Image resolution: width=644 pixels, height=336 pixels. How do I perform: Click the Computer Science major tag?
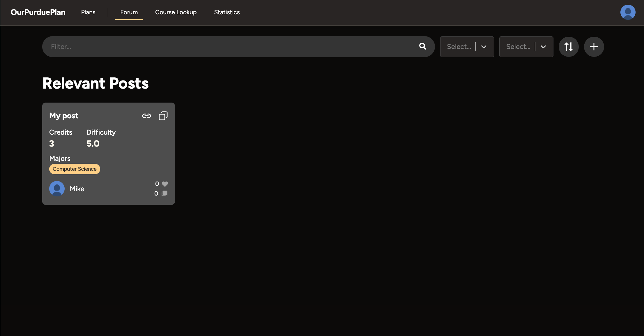click(x=75, y=169)
